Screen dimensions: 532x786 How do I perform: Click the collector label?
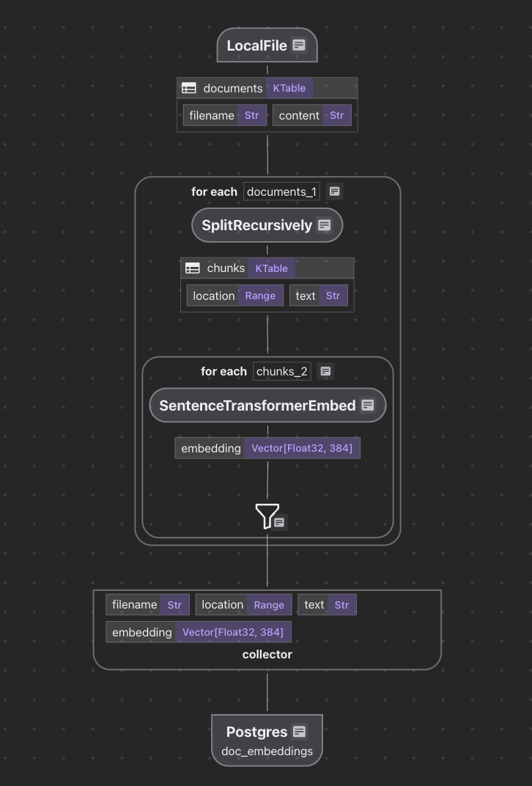coord(267,654)
